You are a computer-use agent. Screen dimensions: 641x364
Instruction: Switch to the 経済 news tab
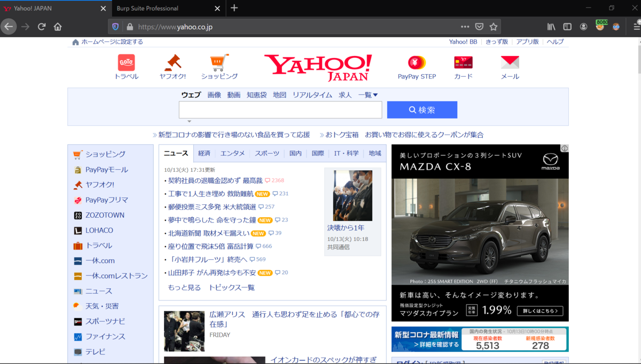[x=204, y=153]
